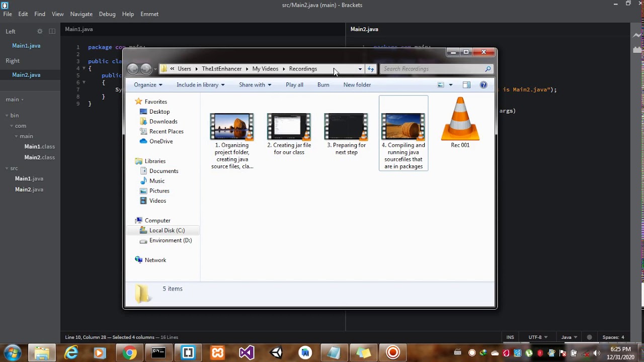Open the File menu in Brackets
644x362 pixels.
[x=8, y=14]
